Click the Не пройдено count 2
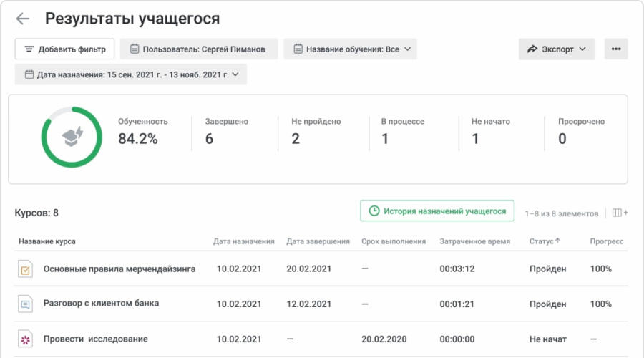The image size is (644, 358). tap(296, 139)
